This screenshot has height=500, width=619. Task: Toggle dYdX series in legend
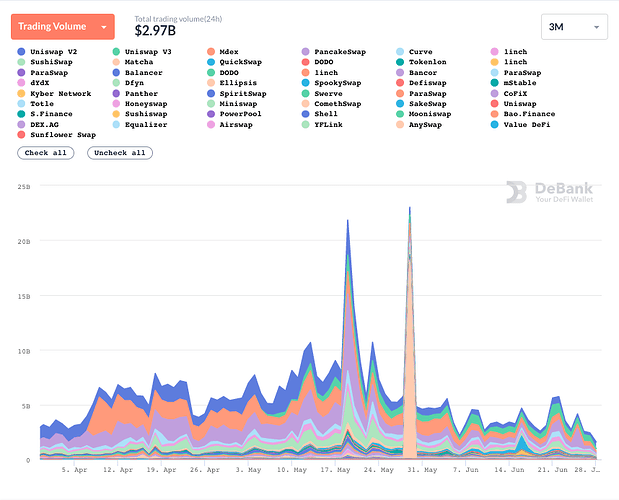click(34, 83)
